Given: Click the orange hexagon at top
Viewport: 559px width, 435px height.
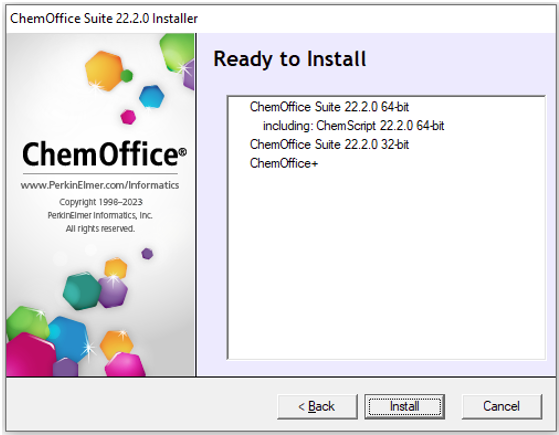Looking at the screenshot, I should 103,71.
